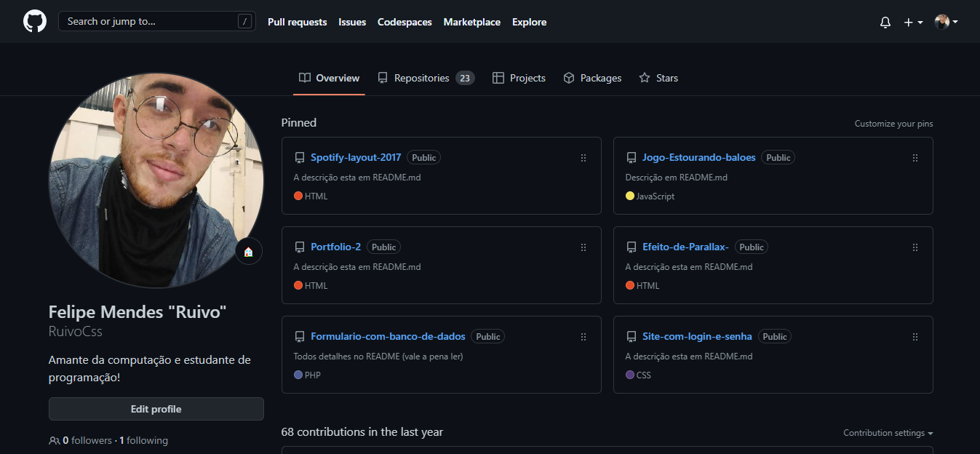Image resolution: width=980 pixels, height=454 pixels.
Task: Click the Repositories count badge 23
Action: tap(465, 78)
